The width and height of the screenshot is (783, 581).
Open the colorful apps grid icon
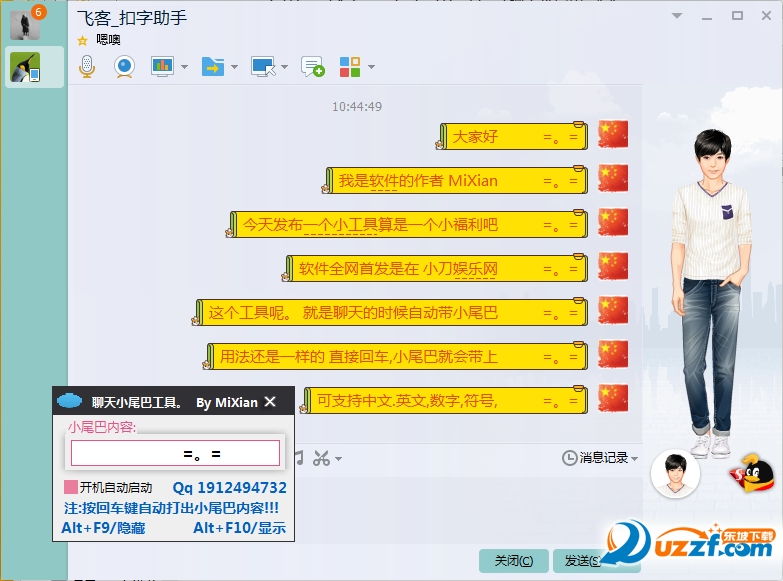pos(350,66)
